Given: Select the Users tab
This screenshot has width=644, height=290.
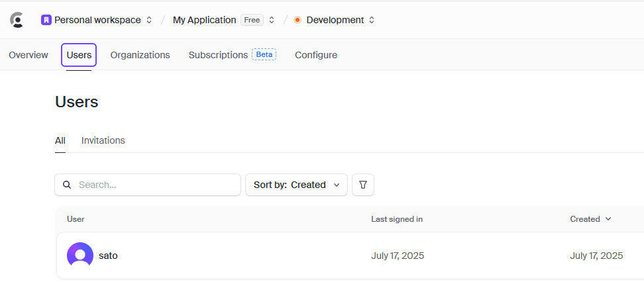Looking at the screenshot, I should 79,55.
